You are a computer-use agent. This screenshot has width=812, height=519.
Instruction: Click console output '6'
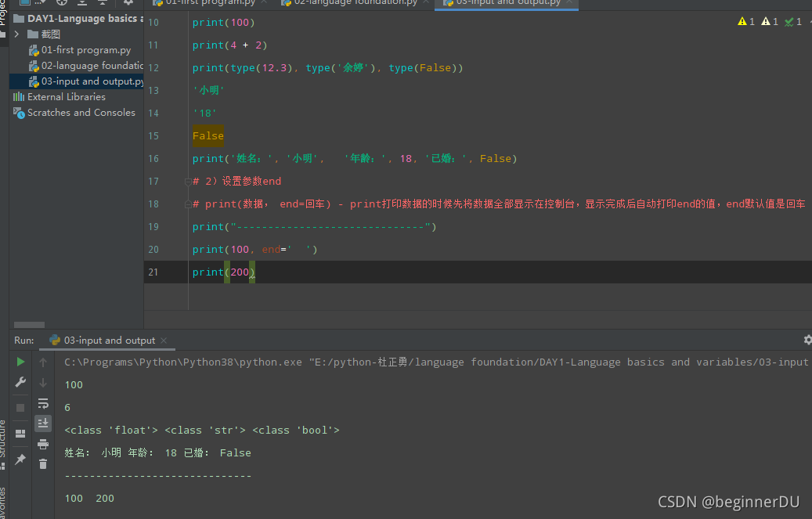(x=67, y=408)
